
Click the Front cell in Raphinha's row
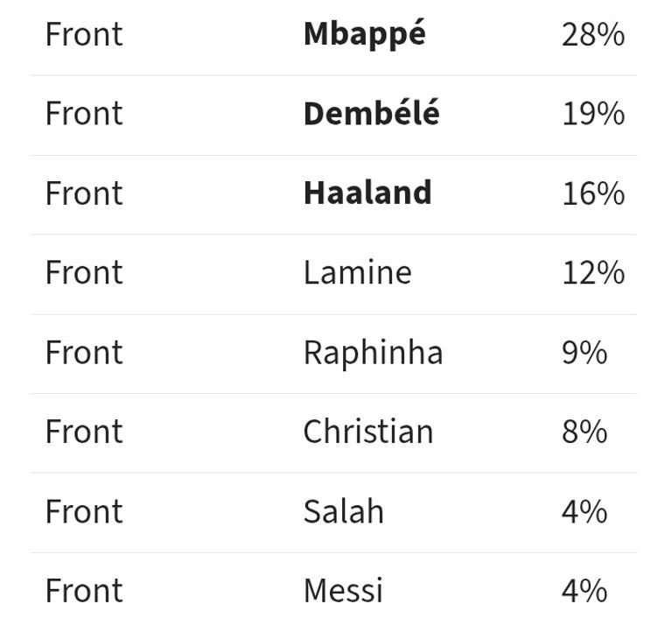[84, 353]
